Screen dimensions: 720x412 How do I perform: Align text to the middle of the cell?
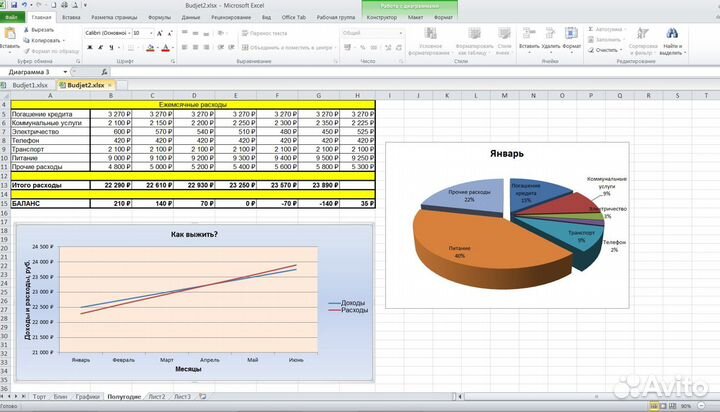[195, 33]
